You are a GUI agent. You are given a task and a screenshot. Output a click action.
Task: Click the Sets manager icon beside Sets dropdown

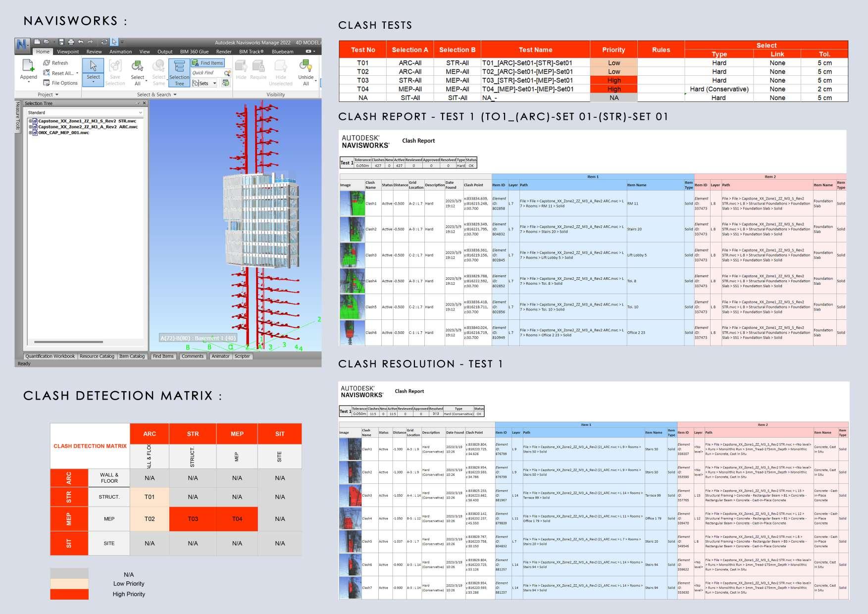pos(226,83)
